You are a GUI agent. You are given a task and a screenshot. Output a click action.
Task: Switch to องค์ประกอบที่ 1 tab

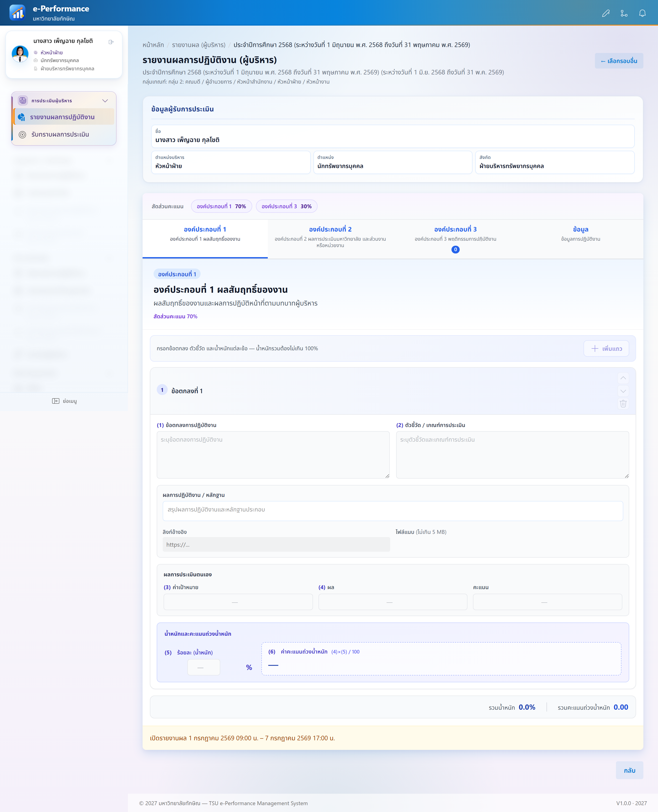pos(205,239)
